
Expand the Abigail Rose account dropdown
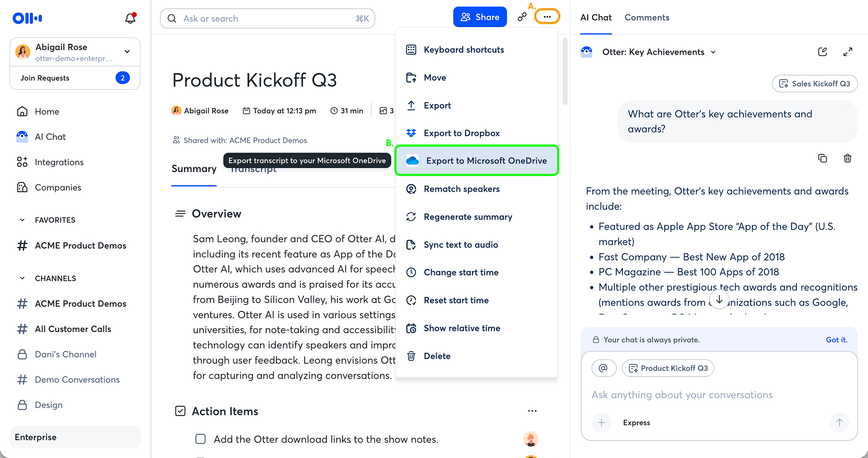127,52
